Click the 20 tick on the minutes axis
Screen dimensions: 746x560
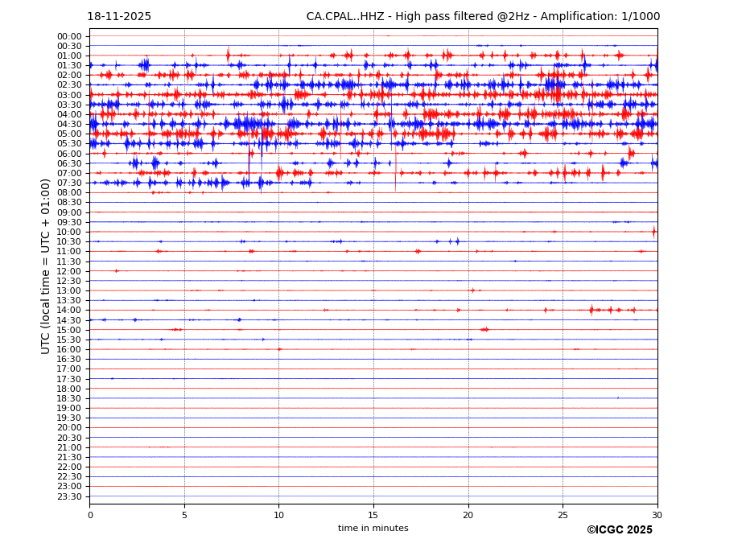pyautogui.click(x=468, y=515)
